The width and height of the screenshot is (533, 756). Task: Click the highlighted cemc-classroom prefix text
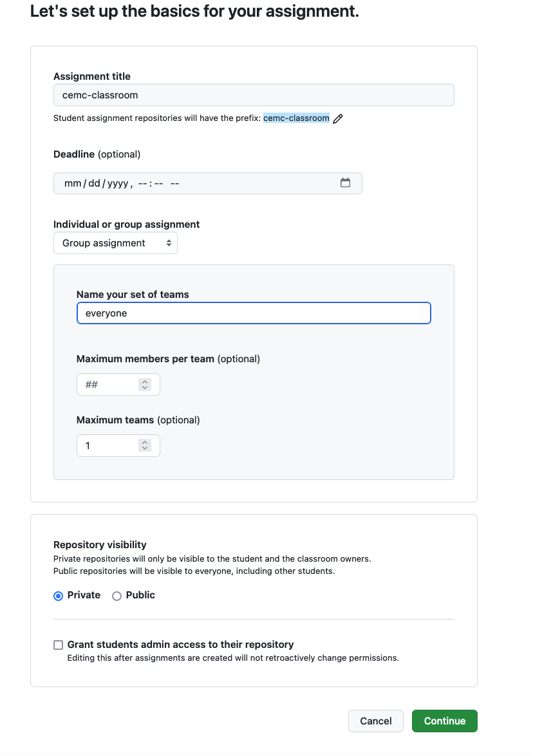point(297,118)
